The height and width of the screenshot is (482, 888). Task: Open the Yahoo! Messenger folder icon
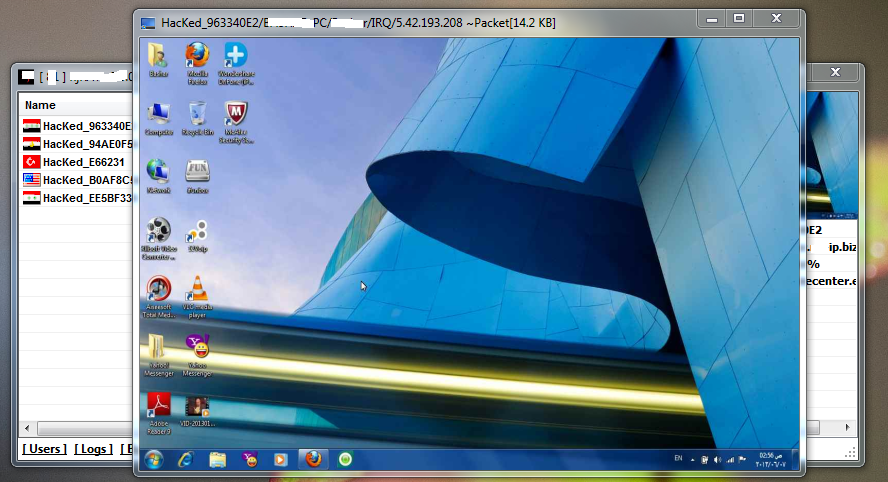coord(159,355)
